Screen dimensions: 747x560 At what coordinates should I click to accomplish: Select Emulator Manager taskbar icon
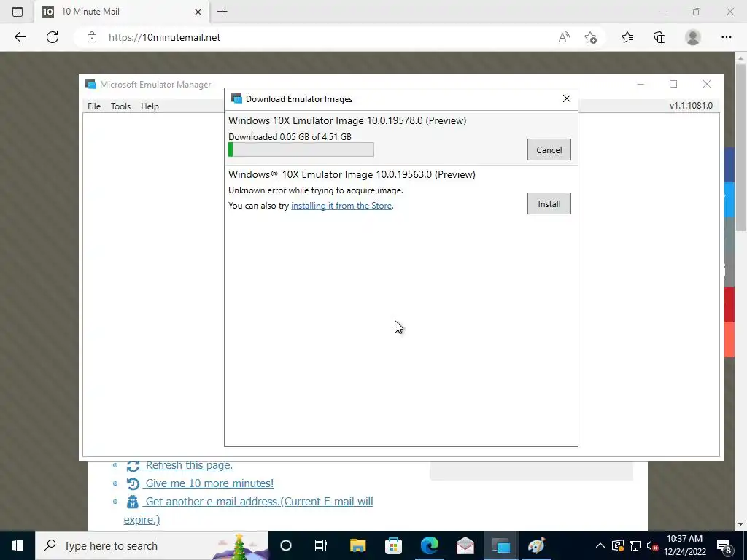(x=500, y=545)
